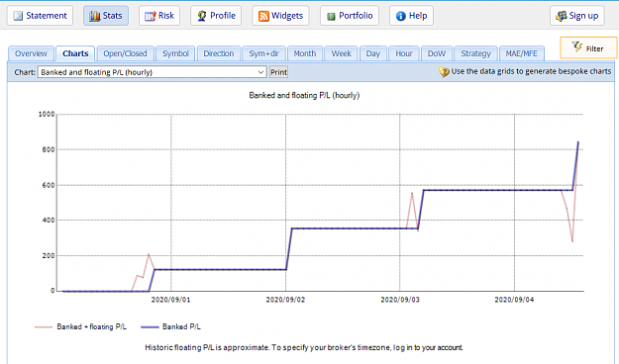This screenshot has height=364, width=619.
Task: Open the Day tab
Action: 373,53
